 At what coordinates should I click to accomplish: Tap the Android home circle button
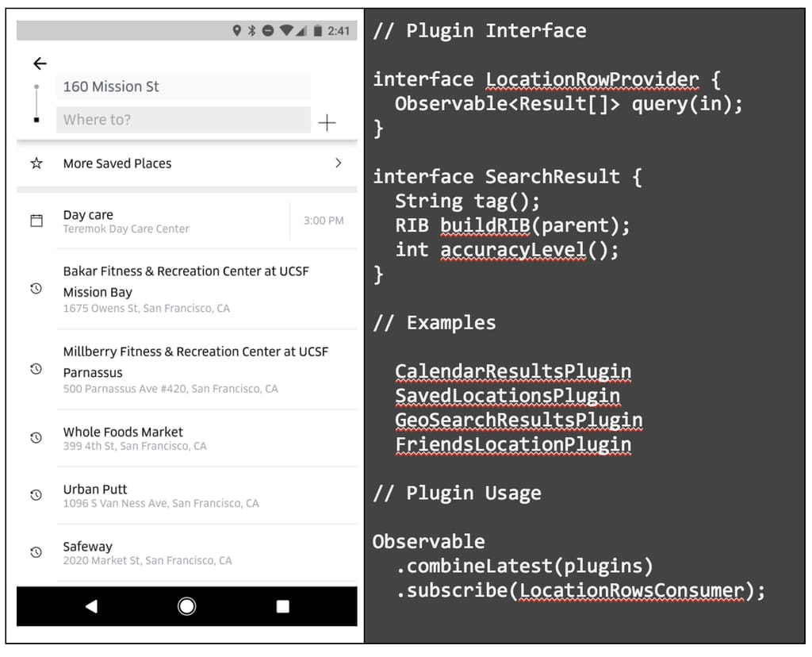tap(186, 606)
